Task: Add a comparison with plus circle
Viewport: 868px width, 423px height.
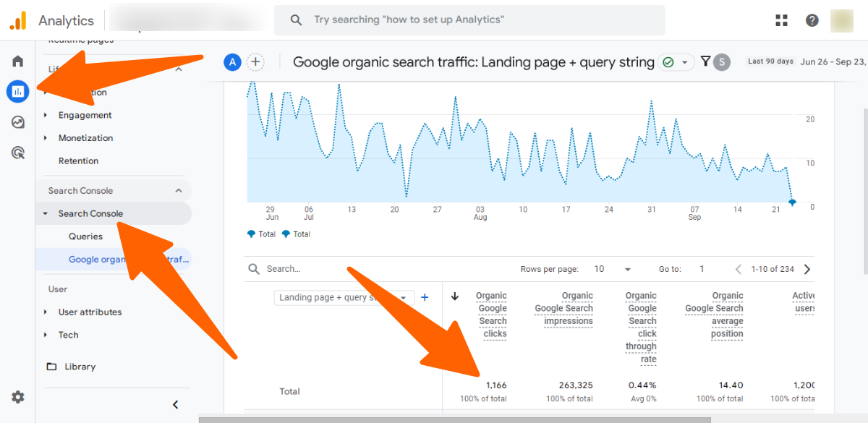Action: [x=255, y=62]
